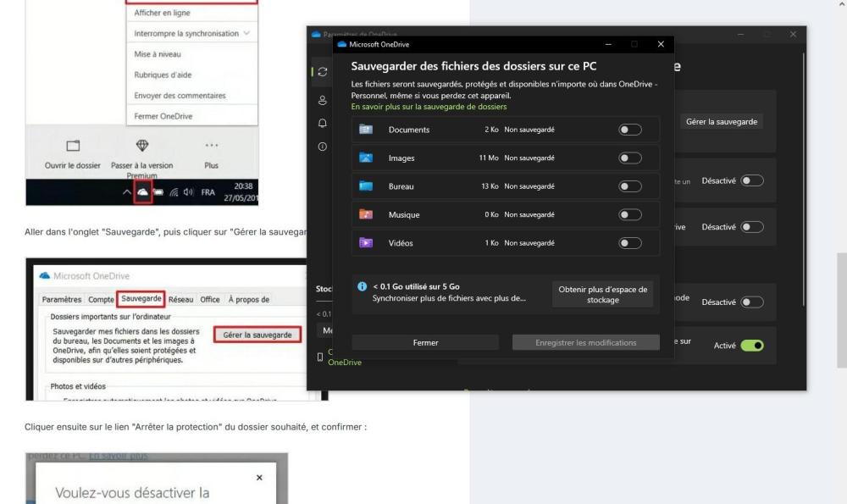Click the '< 0.1 Go utilisé sur 5 Go' text
Image resolution: width=847 pixels, height=504 pixels.
tap(417, 287)
